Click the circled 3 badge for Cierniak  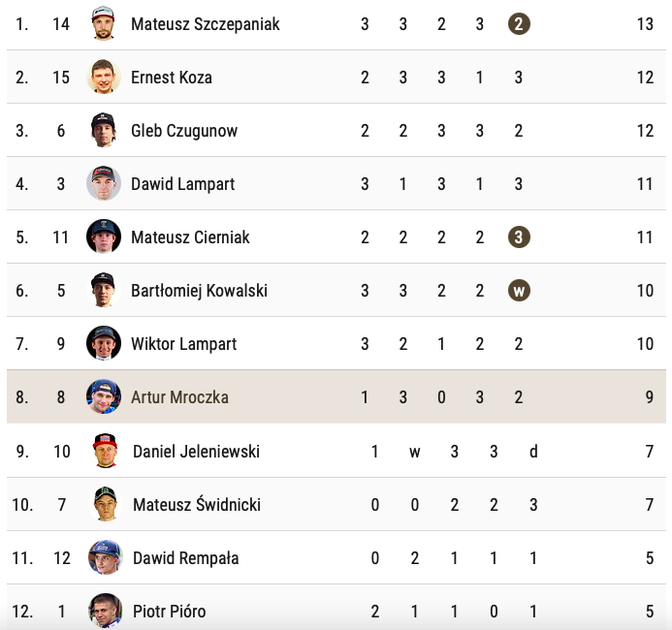(519, 237)
